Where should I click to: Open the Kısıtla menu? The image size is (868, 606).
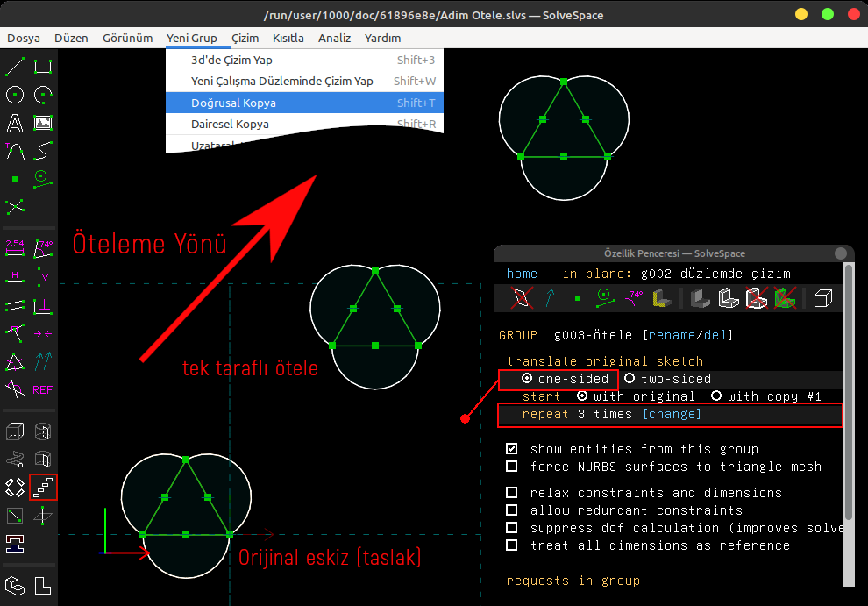coord(288,39)
